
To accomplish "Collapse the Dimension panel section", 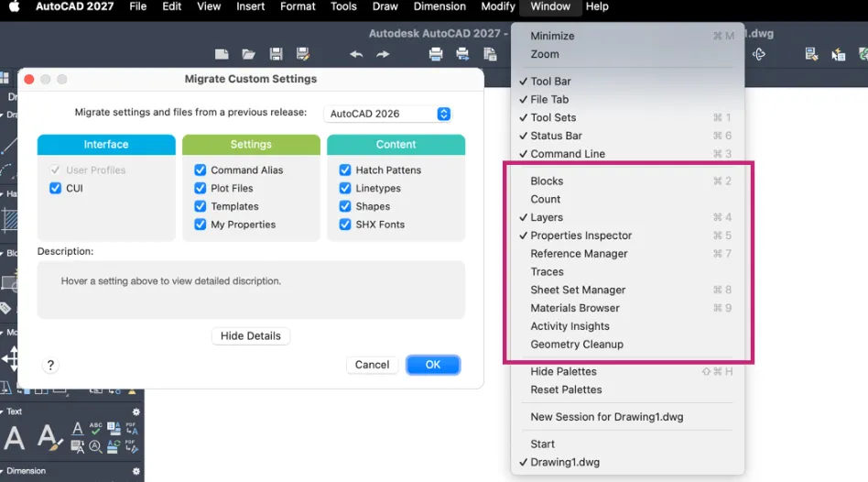I will tap(2, 472).
